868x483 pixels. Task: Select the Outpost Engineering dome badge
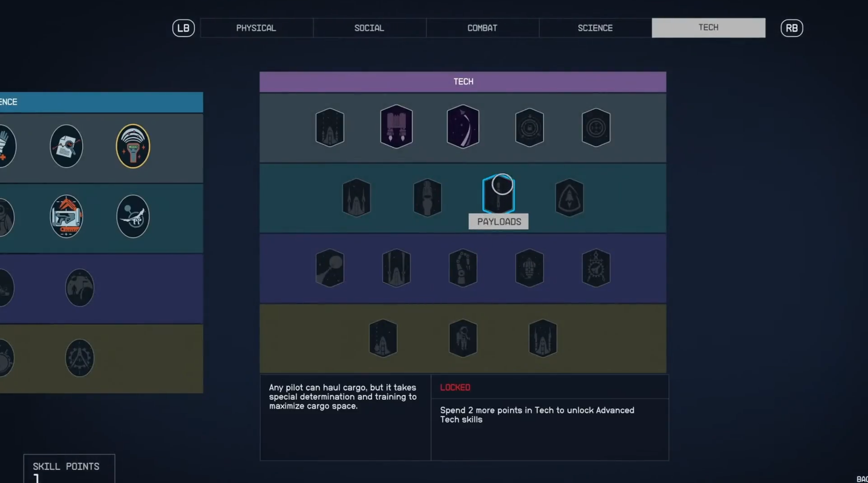pyautogui.click(x=80, y=287)
